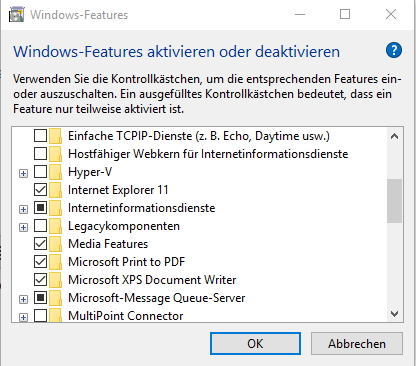
Task: Click the folder icon beside Media Features
Action: (x=55, y=244)
